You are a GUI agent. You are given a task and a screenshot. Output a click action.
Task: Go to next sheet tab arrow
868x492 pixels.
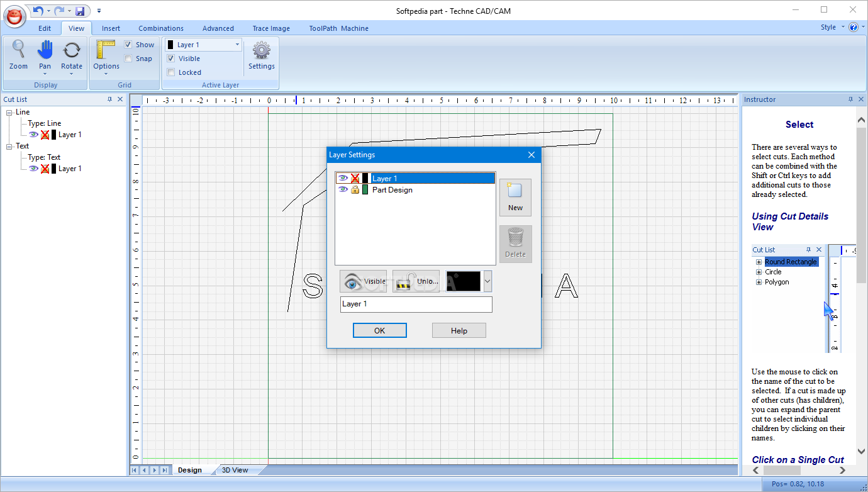point(155,470)
